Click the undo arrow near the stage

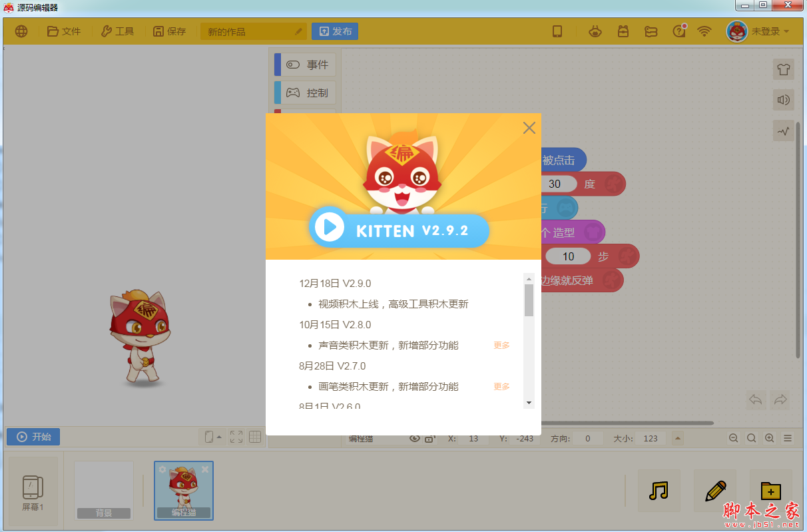coord(755,399)
